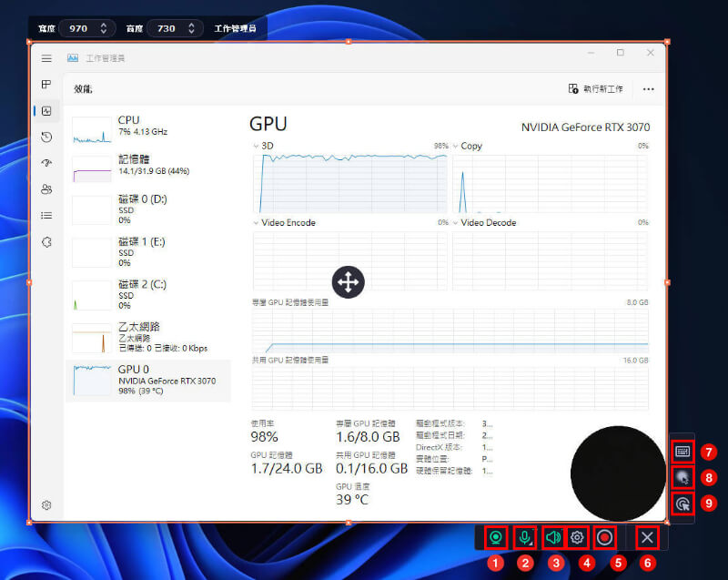The width and height of the screenshot is (728, 580).
Task: Open App history from the sidebar
Action: coord(46,137)
